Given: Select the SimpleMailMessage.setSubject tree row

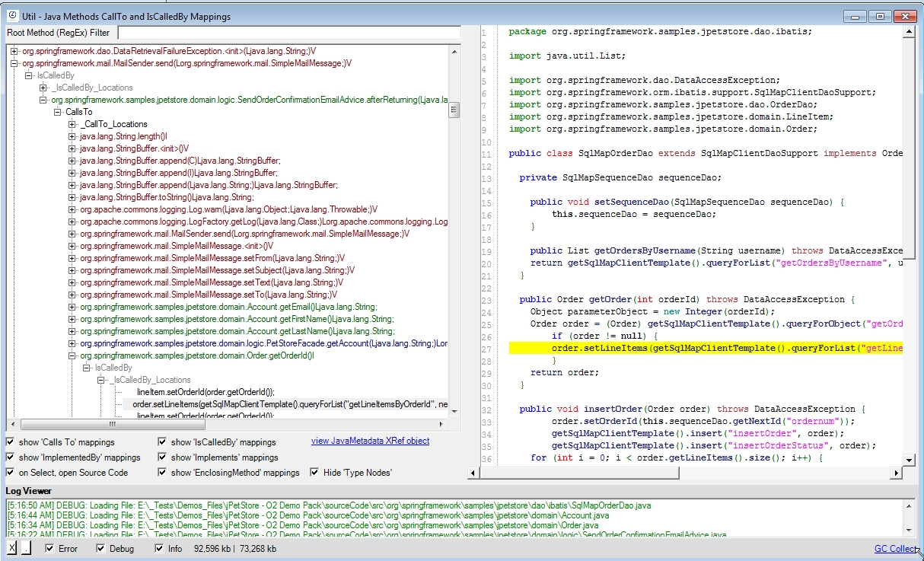Looking at the screenshot, I should pos(217,270).
